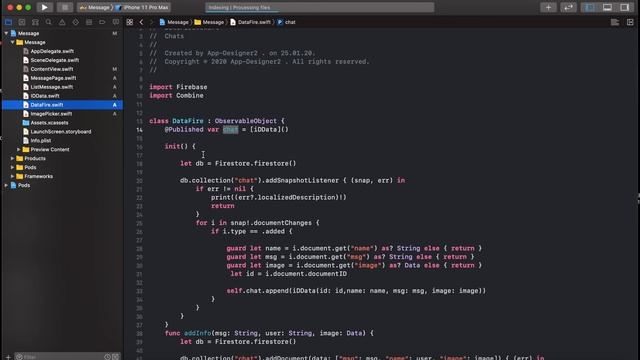Screen dimensions: 640x360
Task: Click Message folder in the jump bar
Action: (x=209, y=22)
